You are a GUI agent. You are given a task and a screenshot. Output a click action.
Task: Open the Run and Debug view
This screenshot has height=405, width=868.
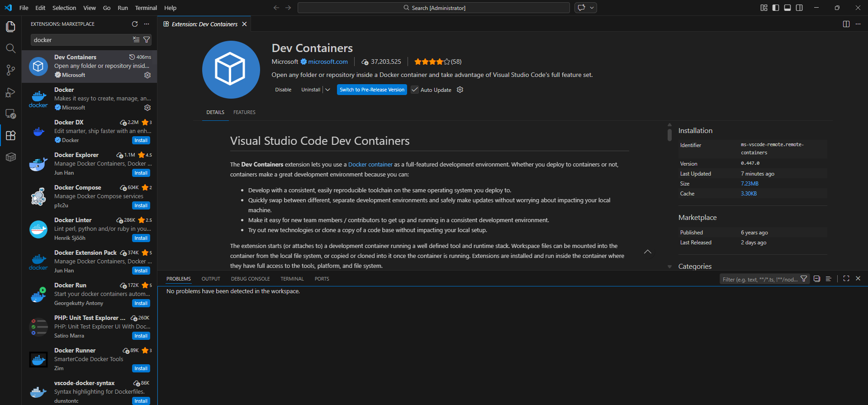click(10, 92)
